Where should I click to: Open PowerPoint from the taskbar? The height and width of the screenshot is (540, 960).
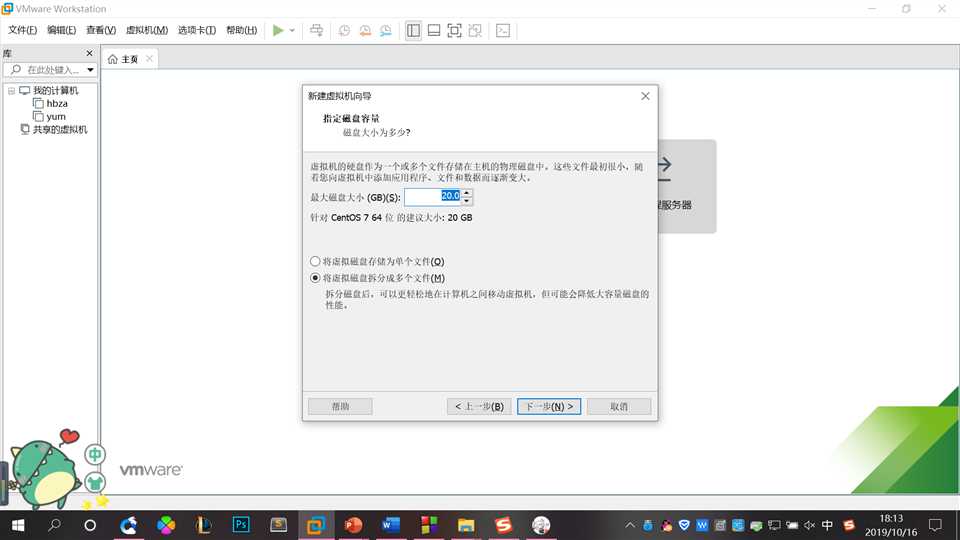353,525
